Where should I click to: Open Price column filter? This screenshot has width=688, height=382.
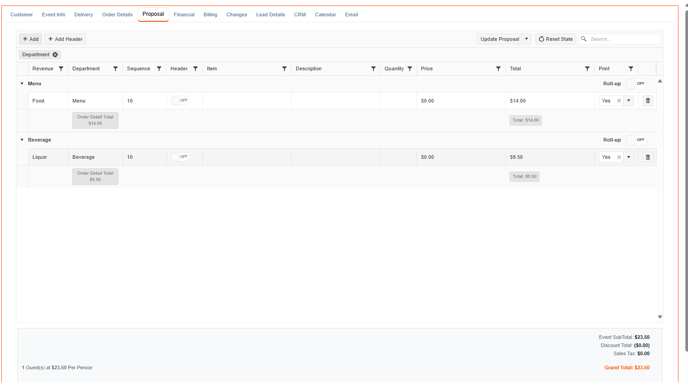[x=498, y=69]
